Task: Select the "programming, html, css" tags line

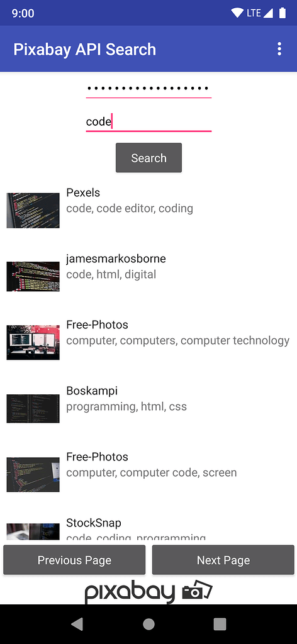Action: (126, 407)
